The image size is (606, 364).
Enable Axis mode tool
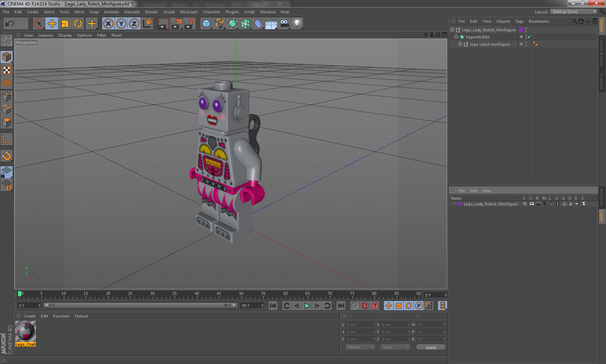[x=7, y=139]
